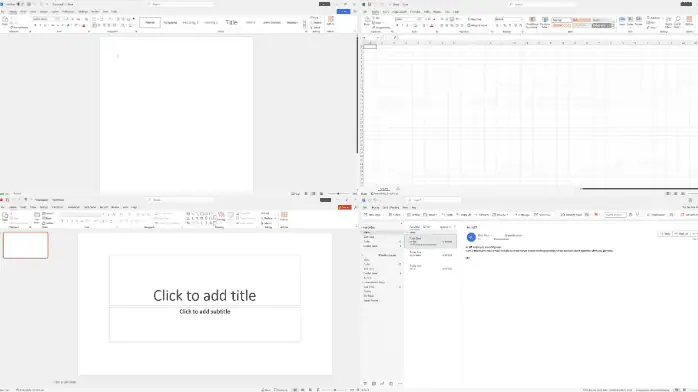This screenshot has width=698, height=392.
Task: Add a new sheet in Excel
Action: [398, 189]
